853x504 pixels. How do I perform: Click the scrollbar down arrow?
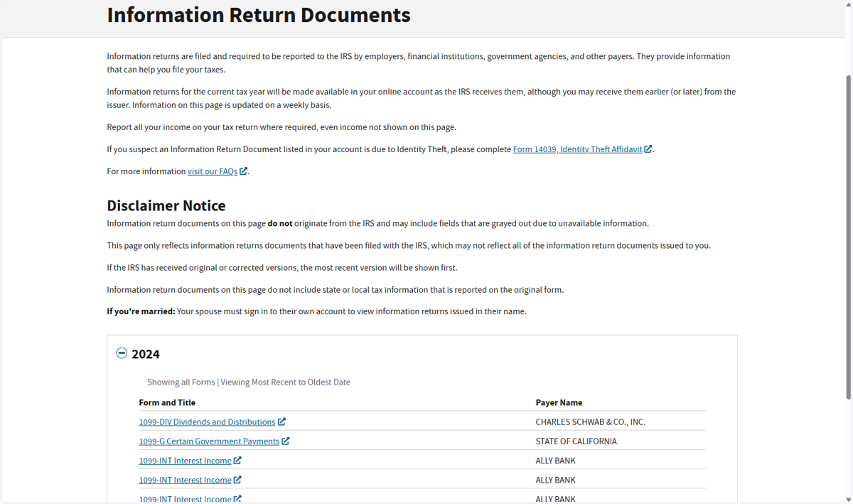click(x=848, y=500)
